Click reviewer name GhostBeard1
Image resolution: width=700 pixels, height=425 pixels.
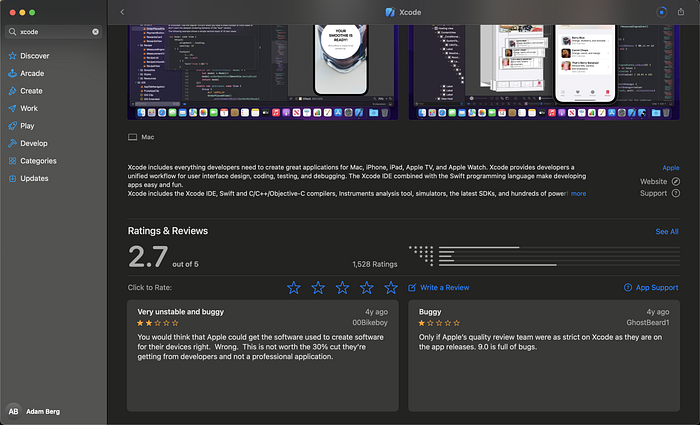click(x=648, y=322)
